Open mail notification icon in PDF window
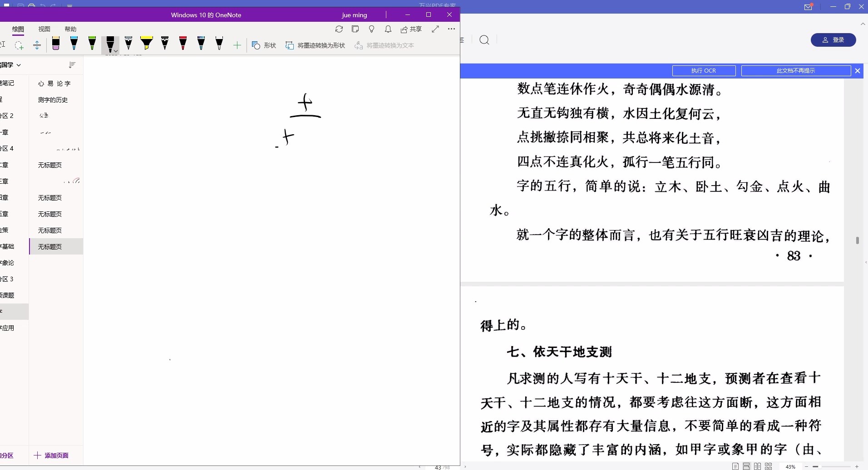868x470 pixels. tap(809, 7)
